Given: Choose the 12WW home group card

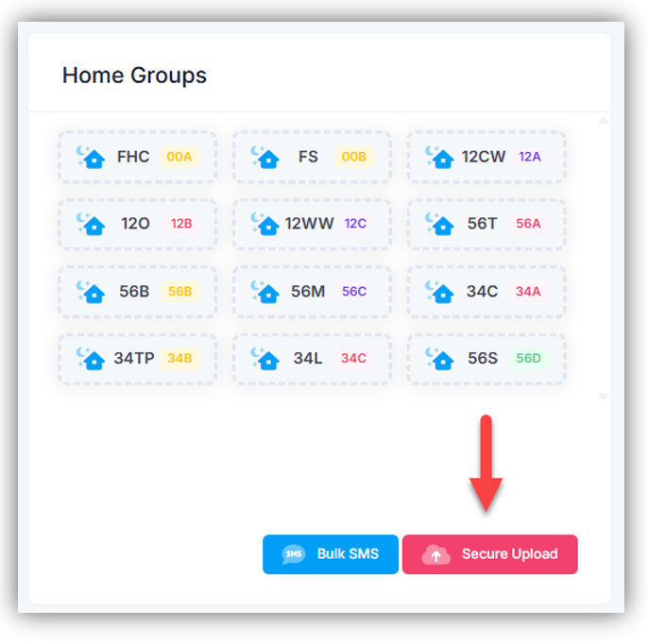Looking at the screenshot, I should click(312, 224).
